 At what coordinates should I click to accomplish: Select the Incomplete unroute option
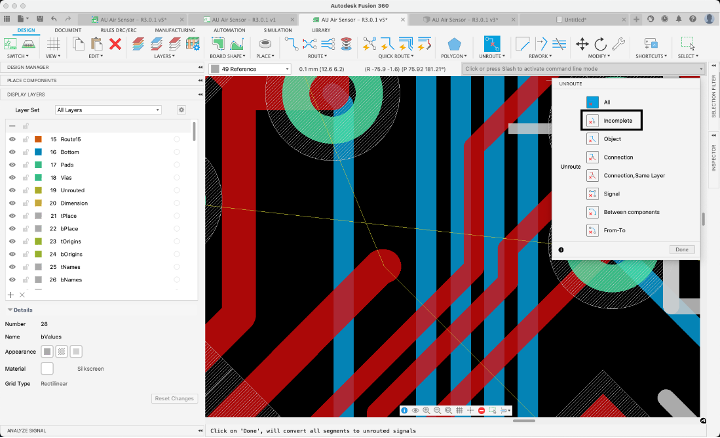(610, 120)
